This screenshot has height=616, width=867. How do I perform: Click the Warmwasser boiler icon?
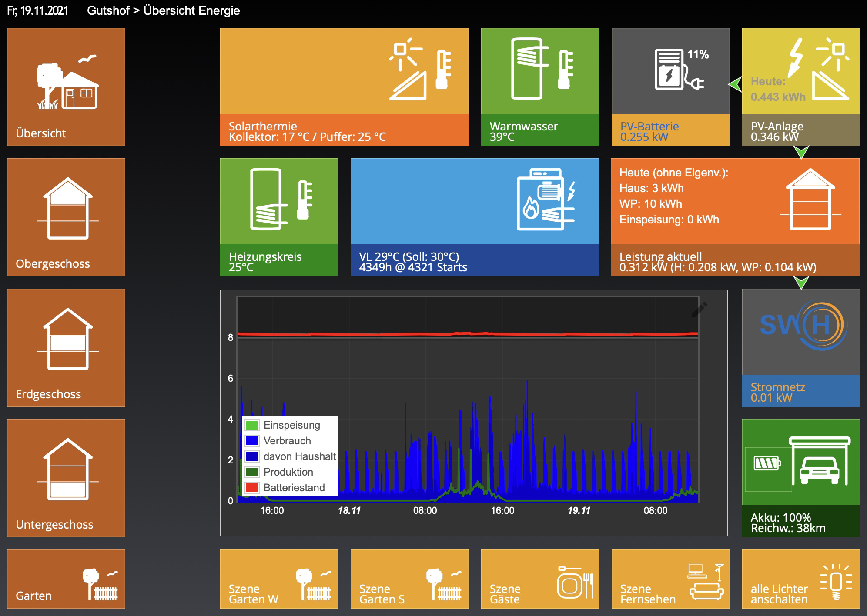pyautogui.click(x=528, y=69)
